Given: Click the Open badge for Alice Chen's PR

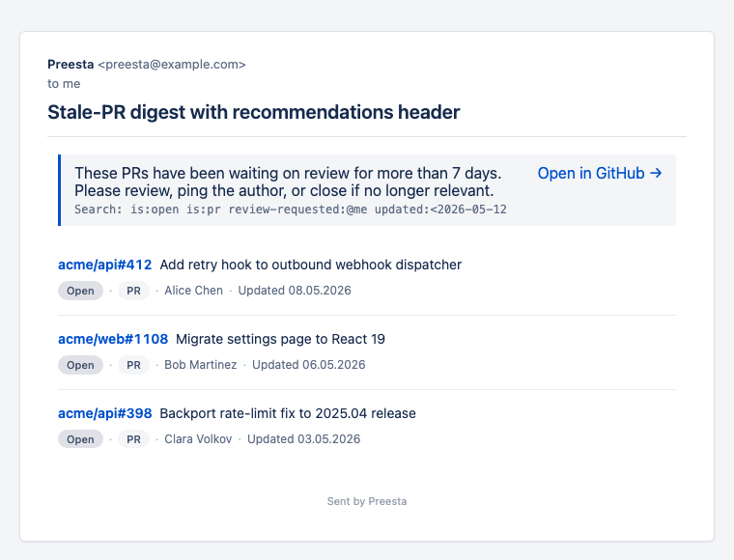Looking at the screenshot, I should [x=80, y=291].
